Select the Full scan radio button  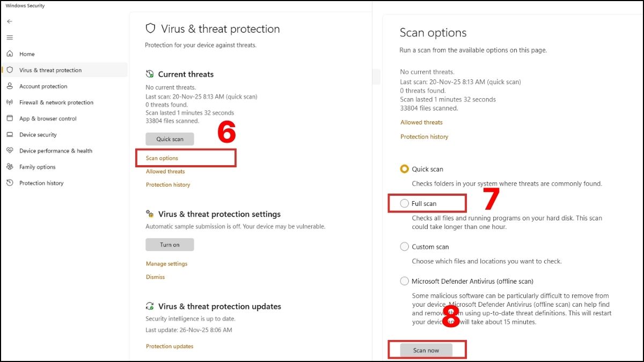(405, 203)
